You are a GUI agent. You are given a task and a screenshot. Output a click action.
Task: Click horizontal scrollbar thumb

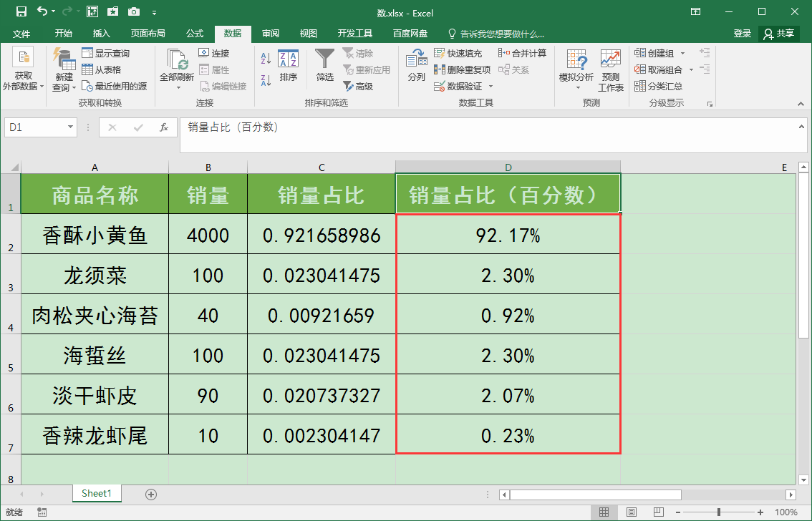[596, 495]
